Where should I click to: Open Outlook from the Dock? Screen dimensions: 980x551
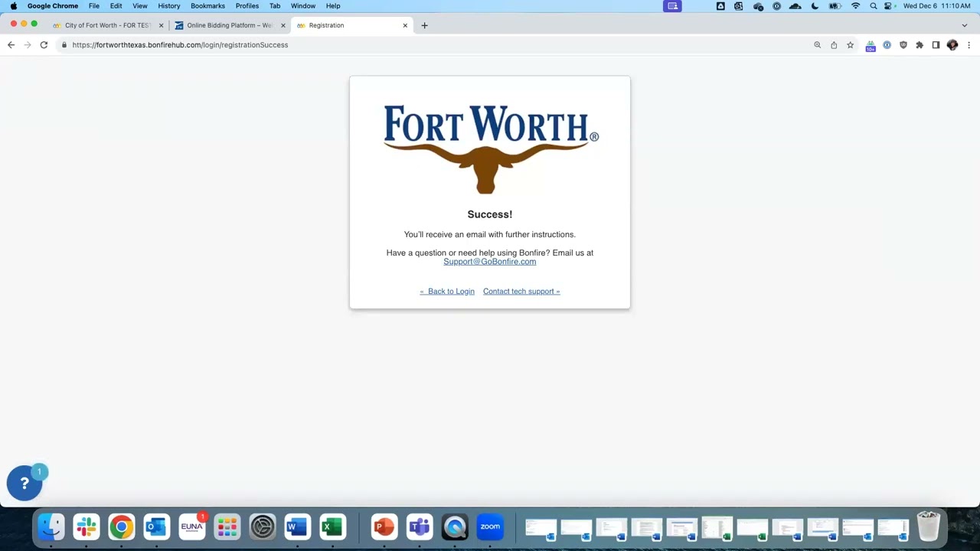click(x=157, y=527)
